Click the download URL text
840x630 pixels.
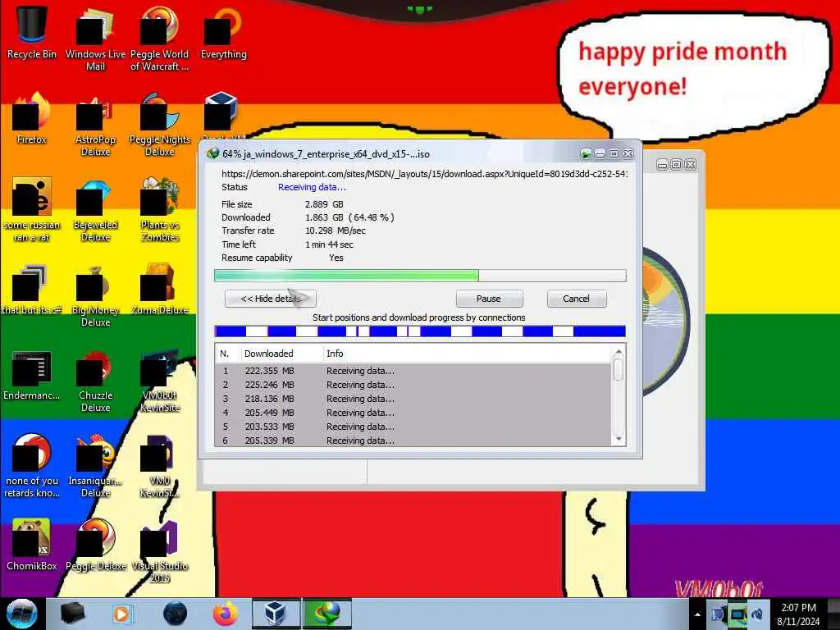pyautogui.click(x=424, y=174)
